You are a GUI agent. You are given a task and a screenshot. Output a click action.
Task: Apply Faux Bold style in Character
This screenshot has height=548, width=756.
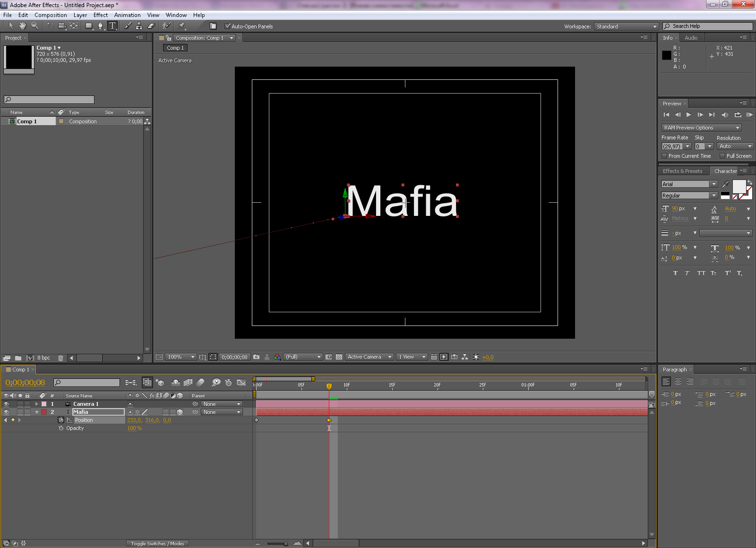[x=675, y=273]
